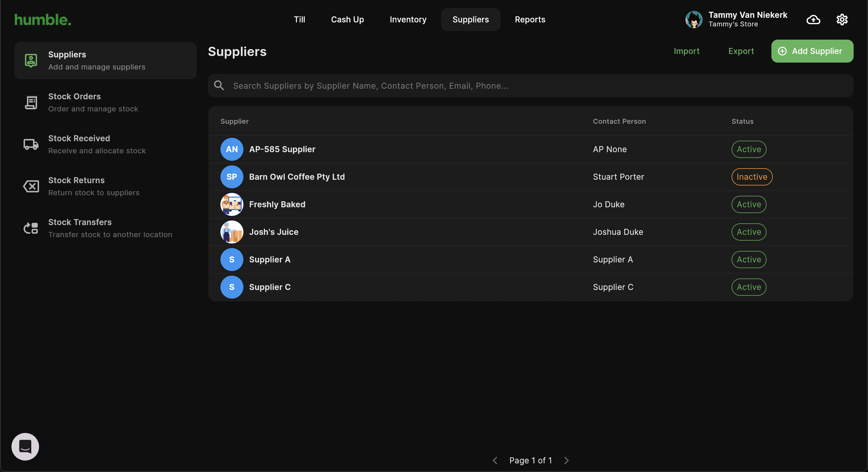Click the Active status of AP-585 Supplier
Image resolution: width=868 pixels, height=472 pixels.
tap(749, 149)
